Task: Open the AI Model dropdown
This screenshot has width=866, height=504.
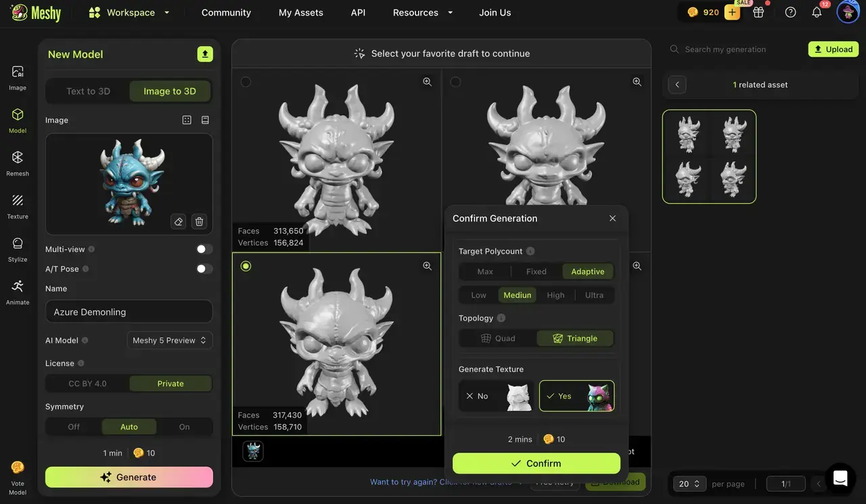Action: [x=170, y=340]
